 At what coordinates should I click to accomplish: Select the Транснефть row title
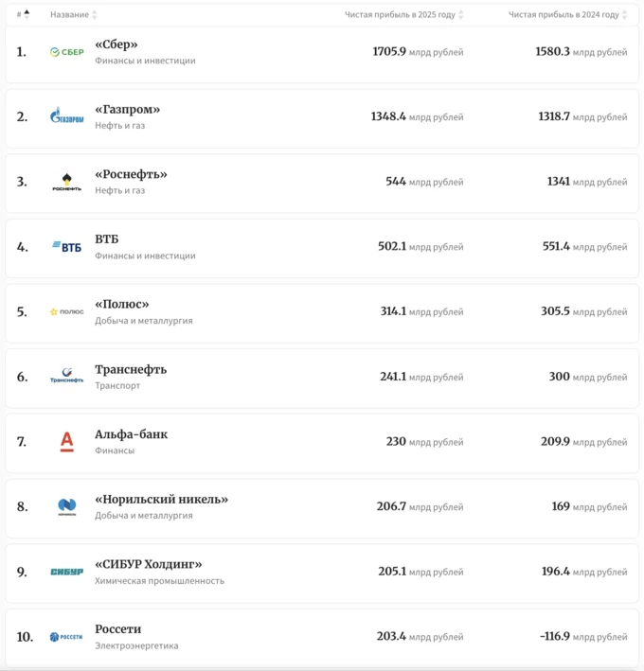(131, 369)
